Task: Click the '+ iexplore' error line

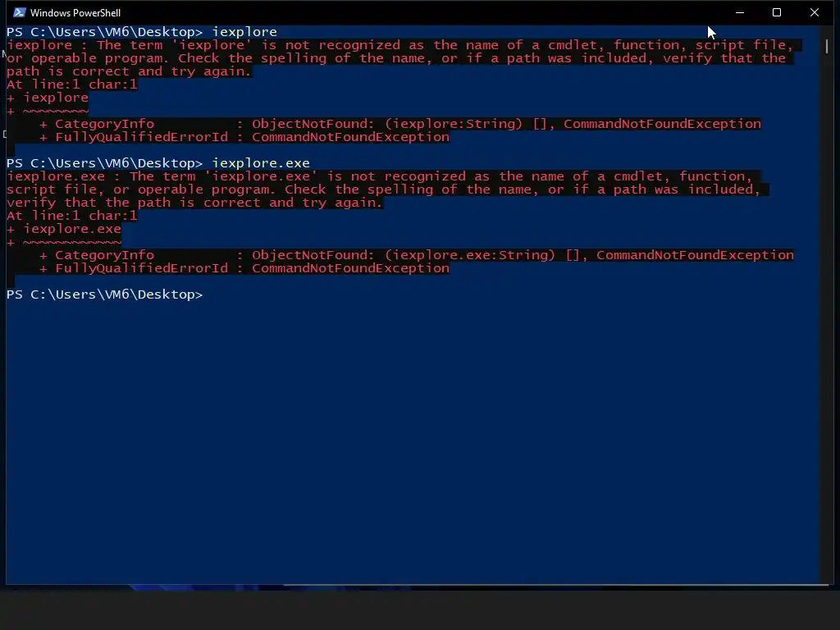Action: [x=47, y=98]
